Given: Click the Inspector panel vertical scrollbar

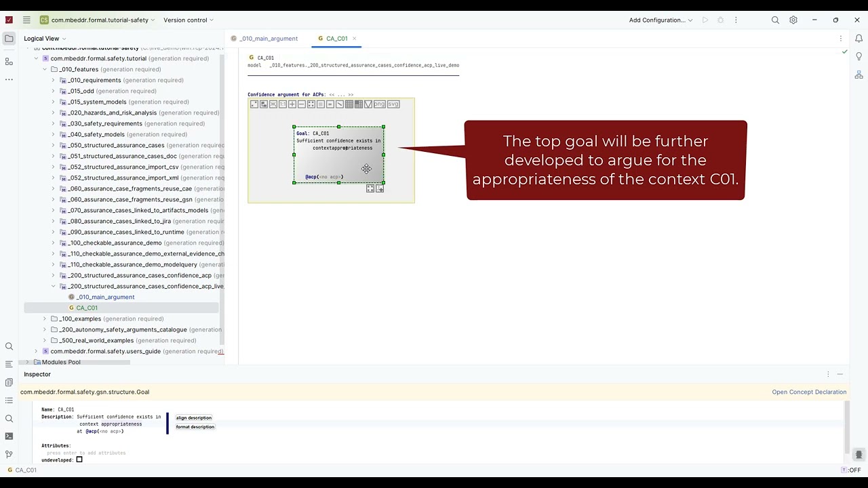Looking at the screenshot, I should pos(848,427).
